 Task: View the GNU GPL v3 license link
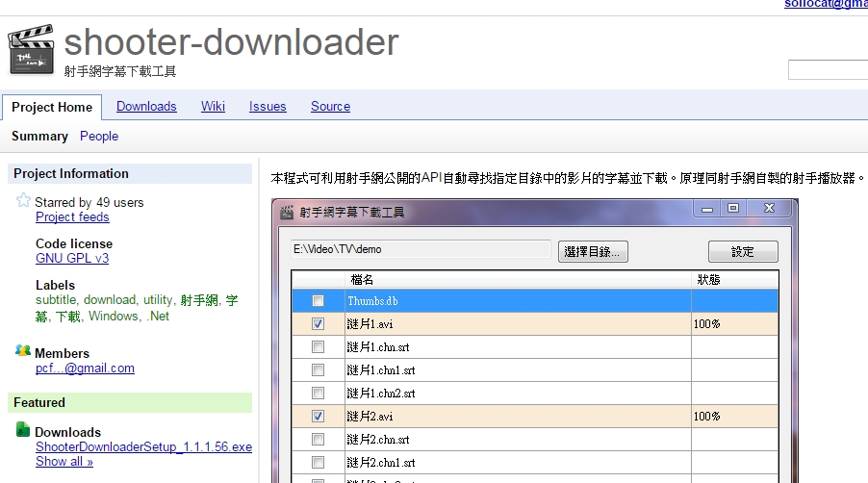[72, 259]
